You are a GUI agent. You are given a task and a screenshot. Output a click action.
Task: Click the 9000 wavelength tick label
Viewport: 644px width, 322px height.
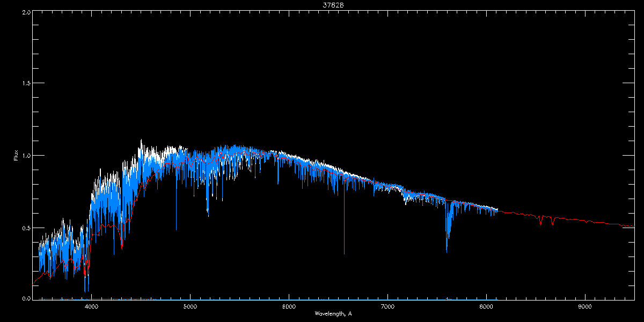click(585, 307)
